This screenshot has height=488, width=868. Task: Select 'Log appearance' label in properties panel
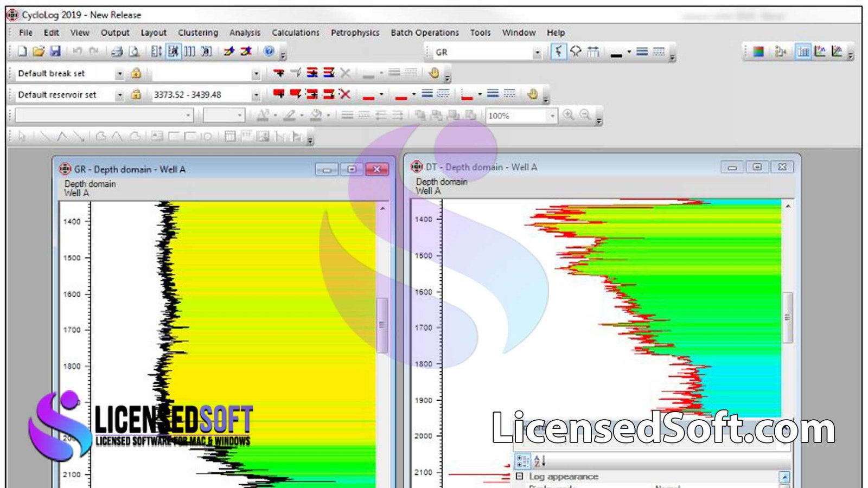(564, 477)
